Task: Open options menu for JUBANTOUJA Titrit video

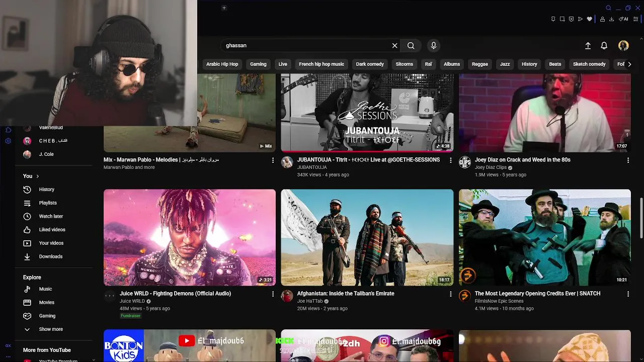Action: pyautogui.click(x=450, y=160)
